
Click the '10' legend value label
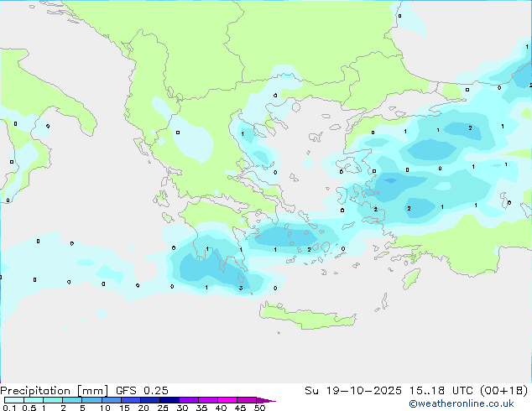pos(105,408)
